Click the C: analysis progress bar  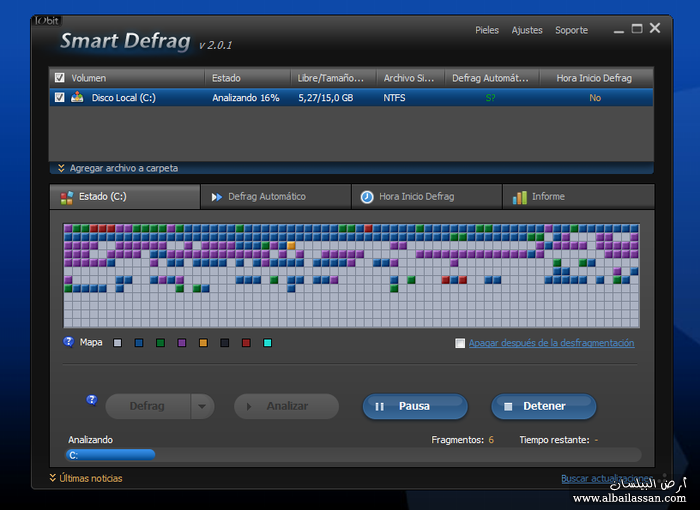[x=354, y=455]
